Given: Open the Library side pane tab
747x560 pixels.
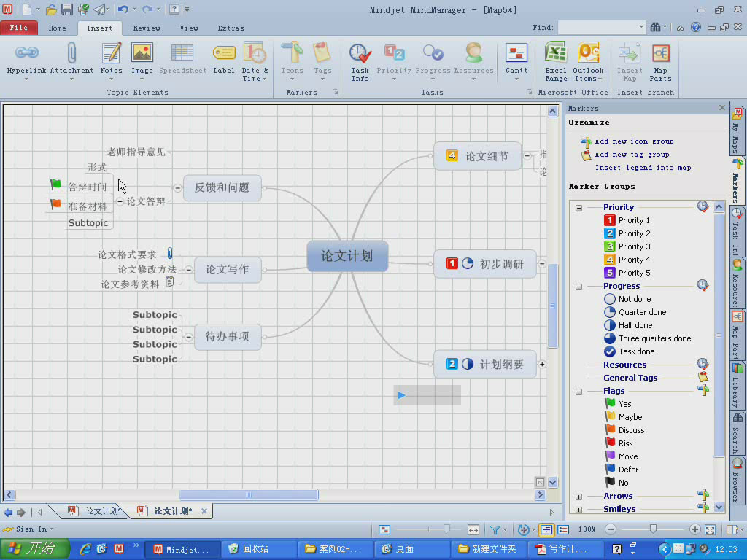Looking at the screenshot, I should pos(737,386).
